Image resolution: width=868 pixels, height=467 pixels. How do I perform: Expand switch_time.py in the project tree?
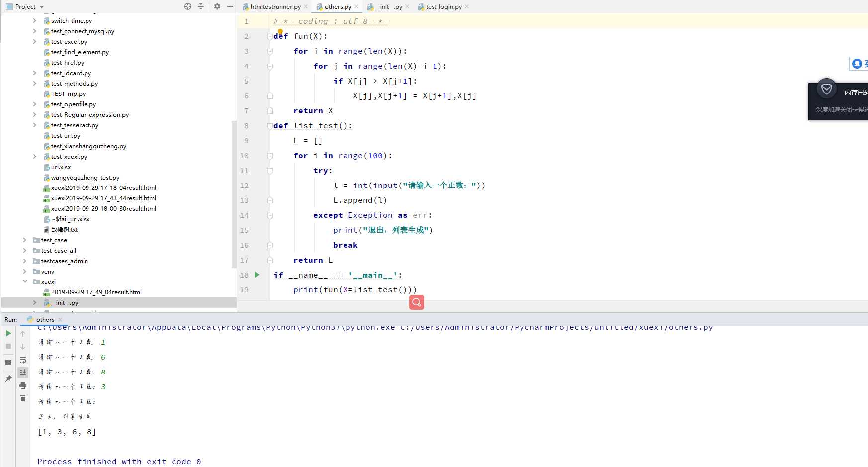(34, 21)
